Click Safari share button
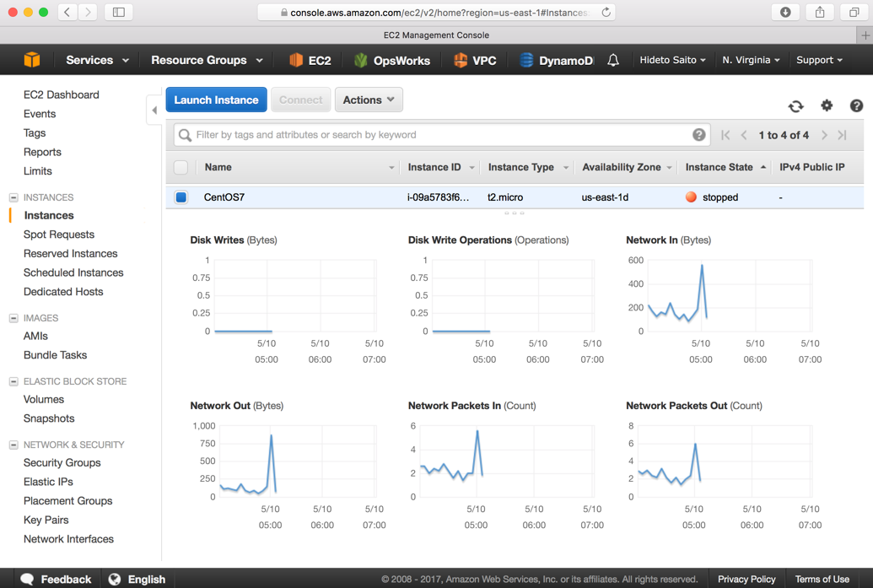 820,13
